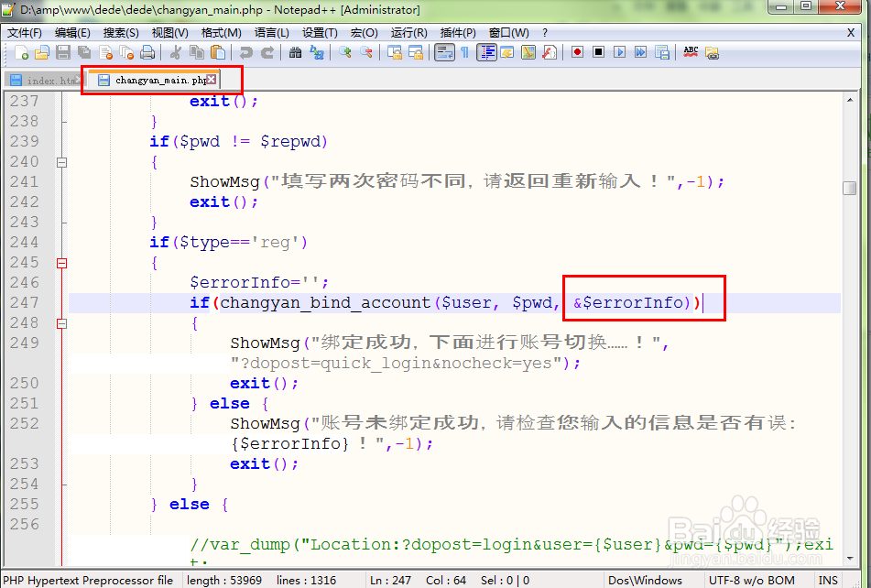Click the vertical scrollbar down arrow
The height and width of the screenshot is (588, 871).
coord(850,559)
